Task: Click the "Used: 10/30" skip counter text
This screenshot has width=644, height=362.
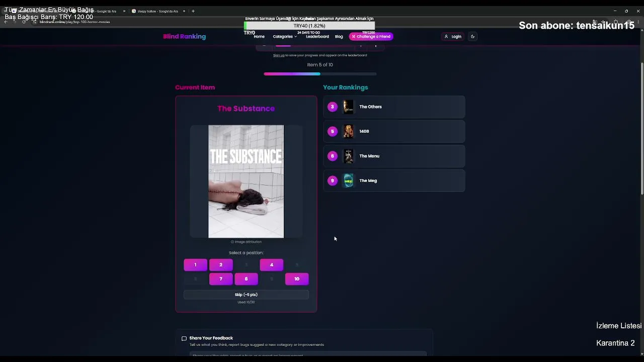Action: [x=246, y=302]
